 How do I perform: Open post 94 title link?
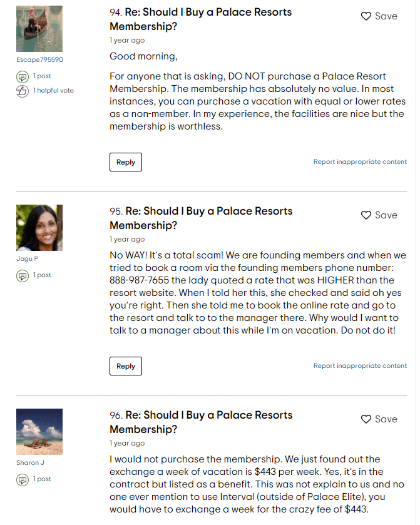tap(200, 19)
